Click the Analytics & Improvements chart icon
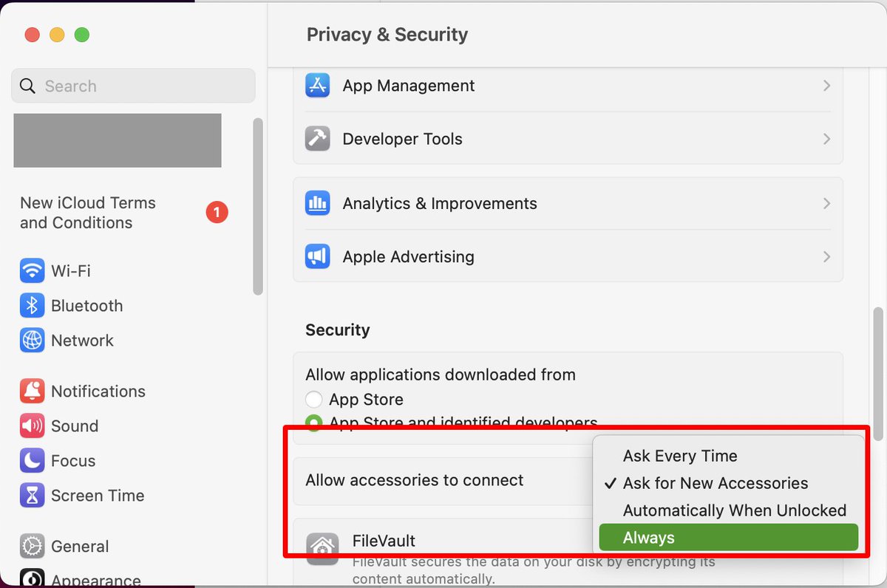Viewport: 887px width, 588px height. tap(317, 203)
